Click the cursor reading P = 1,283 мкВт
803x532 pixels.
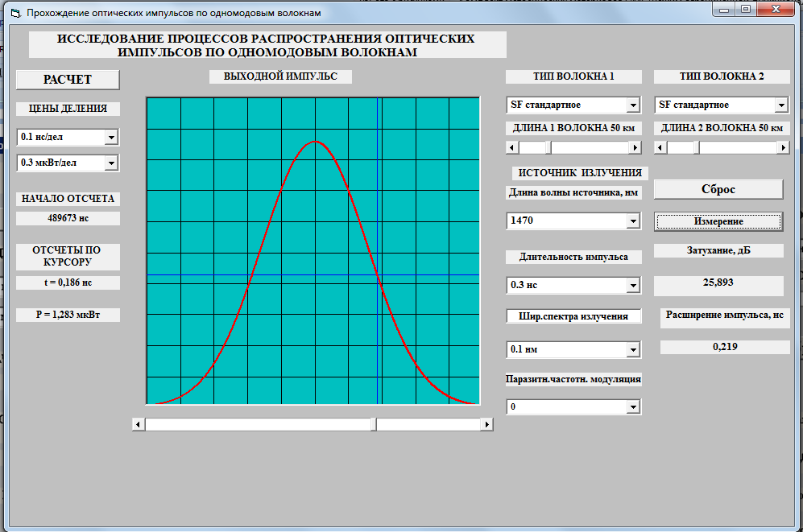68,315
